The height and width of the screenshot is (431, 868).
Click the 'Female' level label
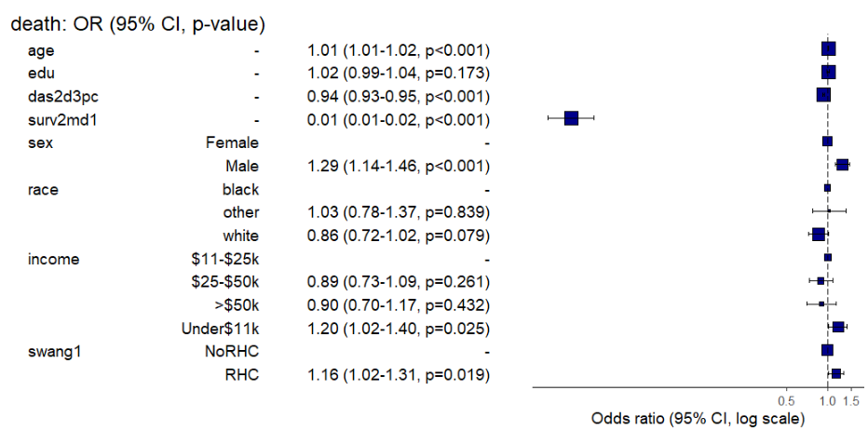point(232,142)
